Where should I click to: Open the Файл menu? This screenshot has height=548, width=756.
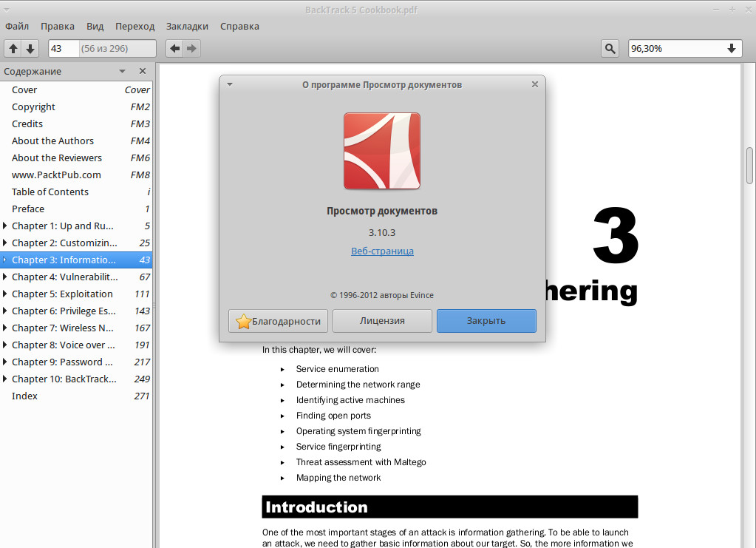coord(17,26)
